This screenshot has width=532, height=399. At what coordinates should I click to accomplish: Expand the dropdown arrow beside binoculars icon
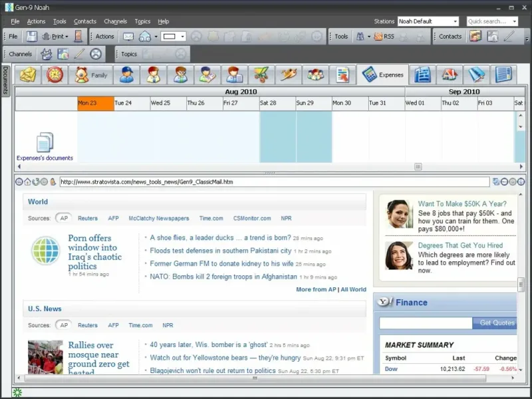point(369,37)
